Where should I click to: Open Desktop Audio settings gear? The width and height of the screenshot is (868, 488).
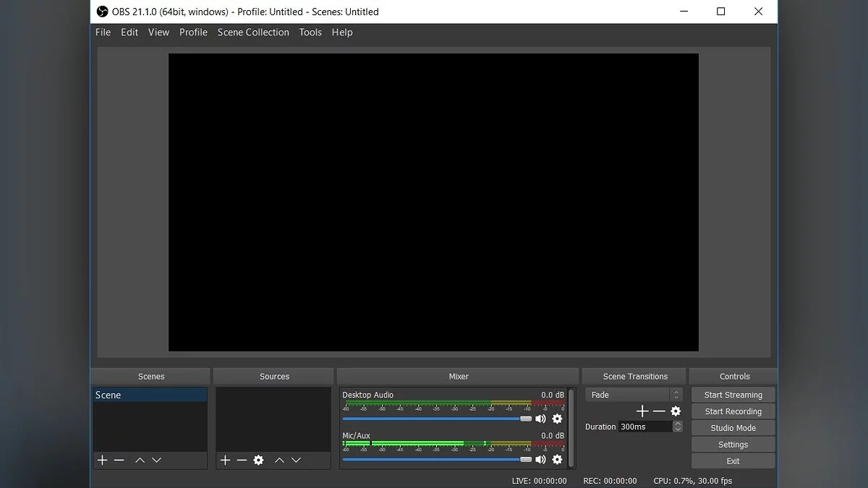click(x=557, y=419)
